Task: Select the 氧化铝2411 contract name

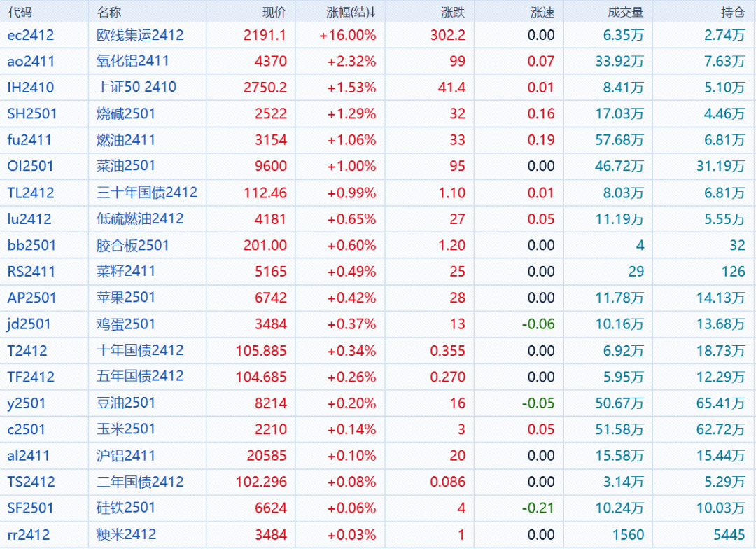Action: coord(132,61)
